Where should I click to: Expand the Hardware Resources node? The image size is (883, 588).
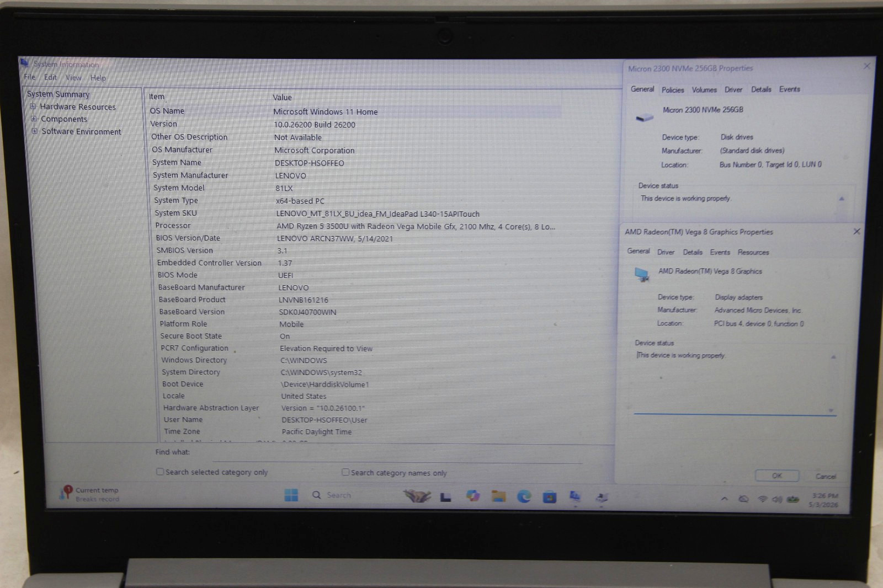[x=33, y=106]
